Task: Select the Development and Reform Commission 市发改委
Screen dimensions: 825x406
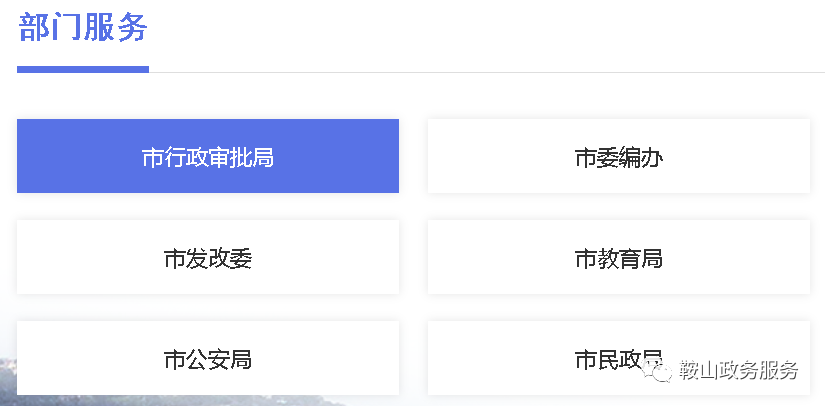Action: 208,259
